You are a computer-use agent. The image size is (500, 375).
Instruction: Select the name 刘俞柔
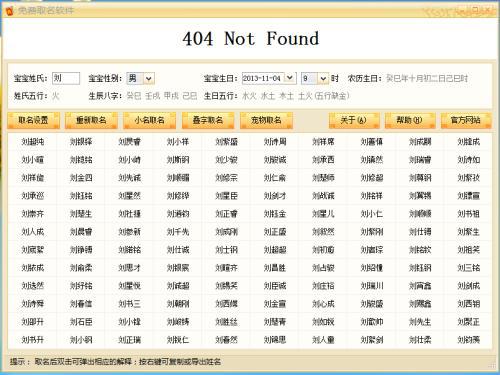point(81,268)
